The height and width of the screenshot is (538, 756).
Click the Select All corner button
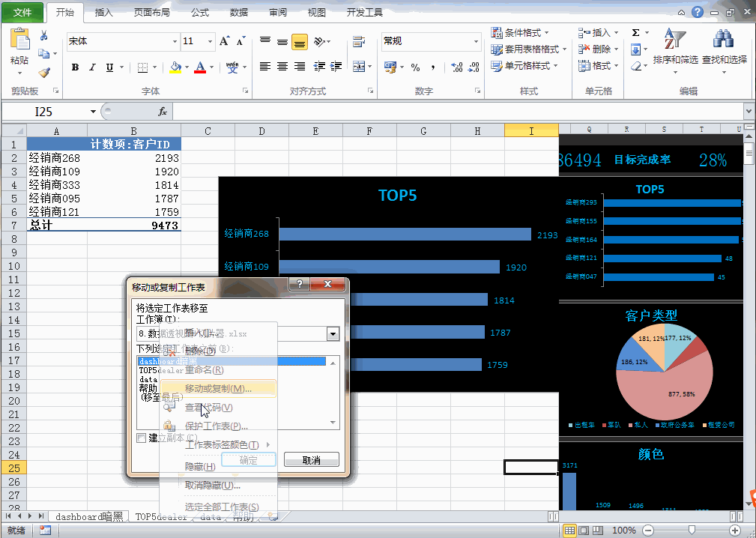pos(14,130)
